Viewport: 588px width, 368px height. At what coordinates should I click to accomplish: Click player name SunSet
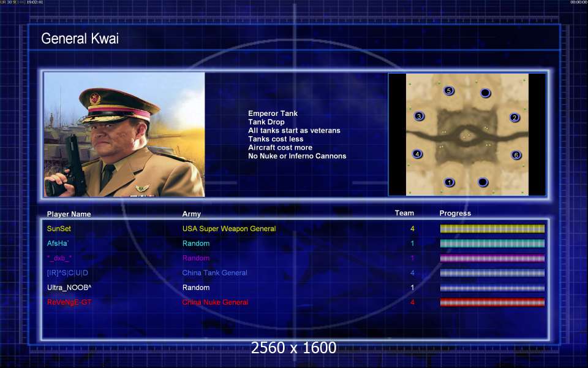59,229
